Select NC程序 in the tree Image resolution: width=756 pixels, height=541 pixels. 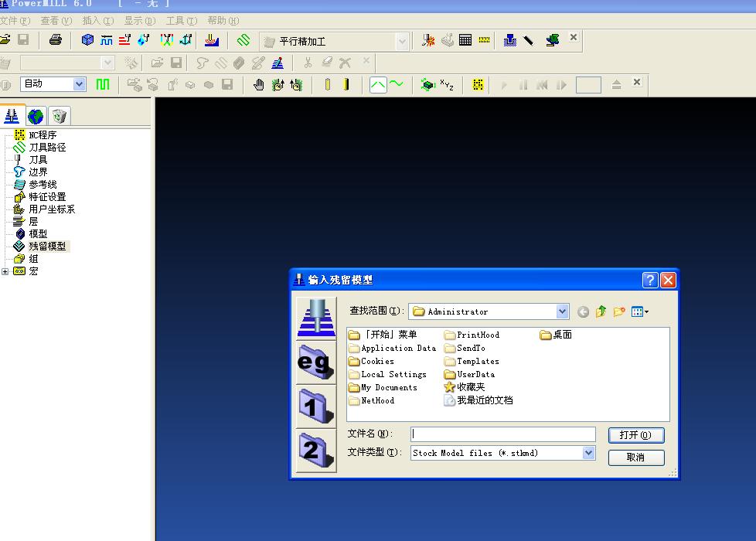click(x=43, y=135)
